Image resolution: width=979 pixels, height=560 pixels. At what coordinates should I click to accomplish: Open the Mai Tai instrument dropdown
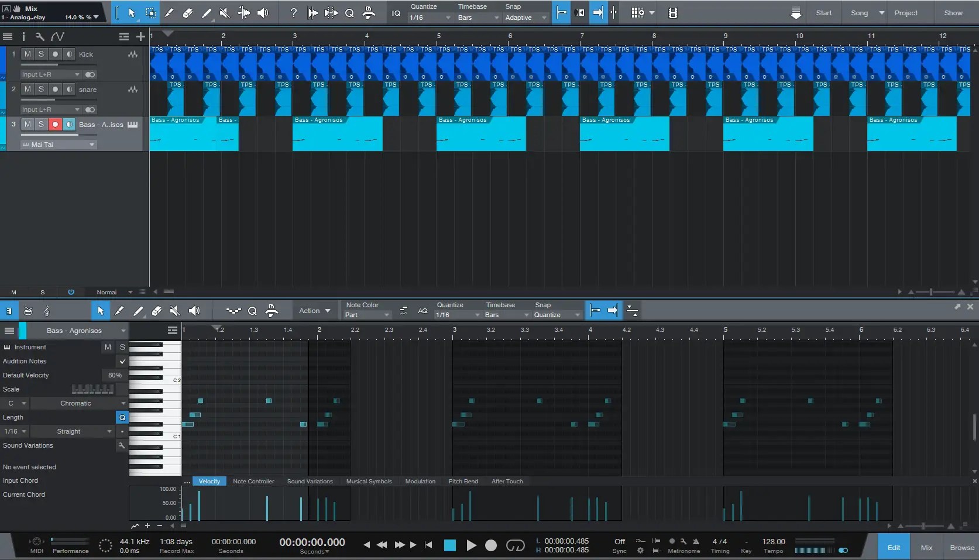58,145
